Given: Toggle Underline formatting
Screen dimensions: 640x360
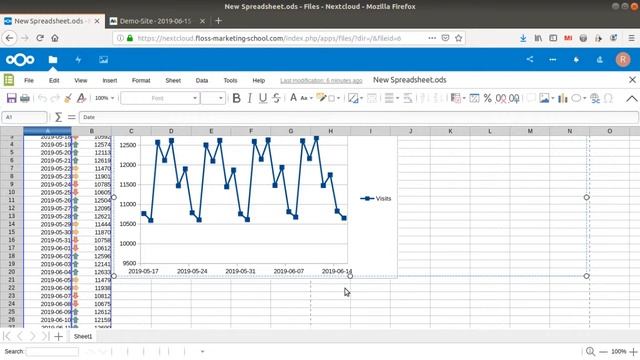Looking at the screenshot, I should [x=263, y=98].
